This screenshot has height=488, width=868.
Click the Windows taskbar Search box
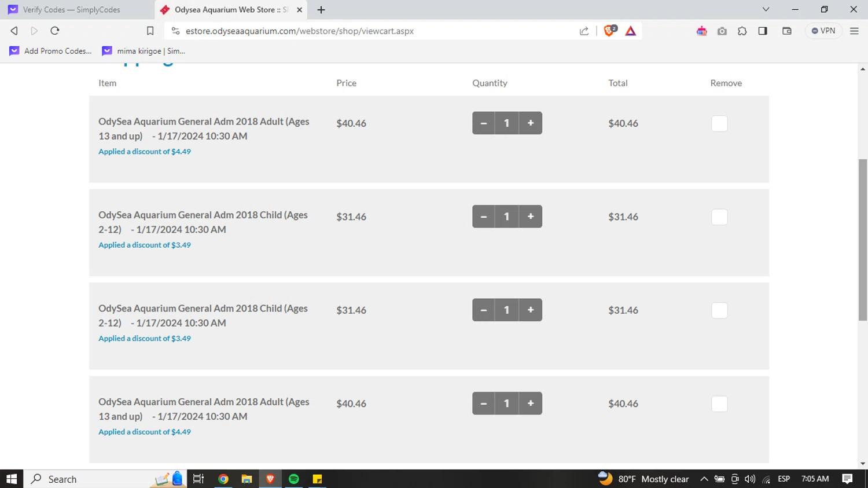(x=104, y=479)
